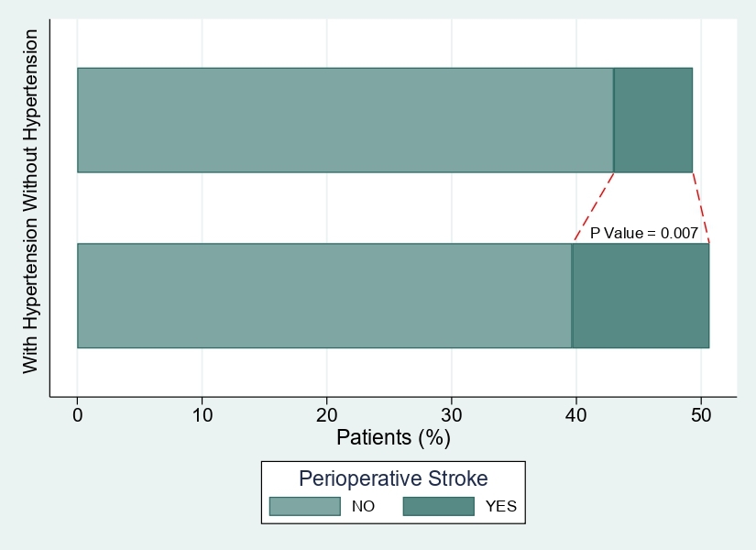
Task: Click the 40 tick label on x-axis
Action: click(x=576, y=415)
